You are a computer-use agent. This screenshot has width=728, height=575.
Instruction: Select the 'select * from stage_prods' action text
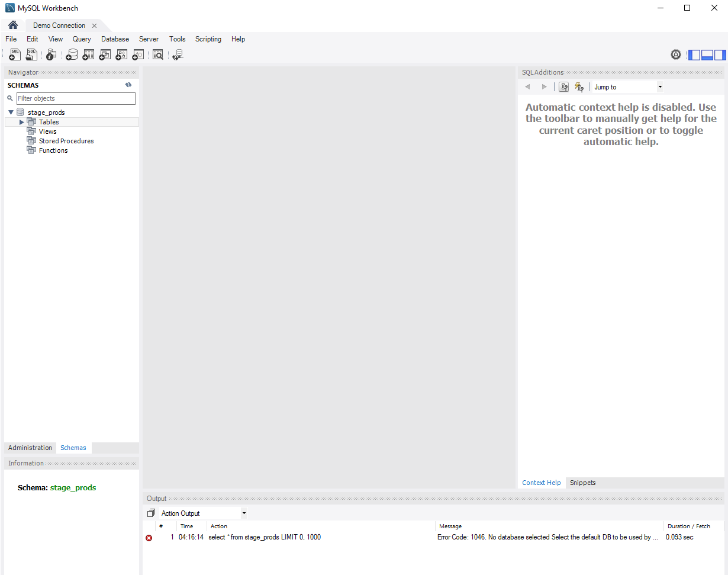(x=265, y=538)
